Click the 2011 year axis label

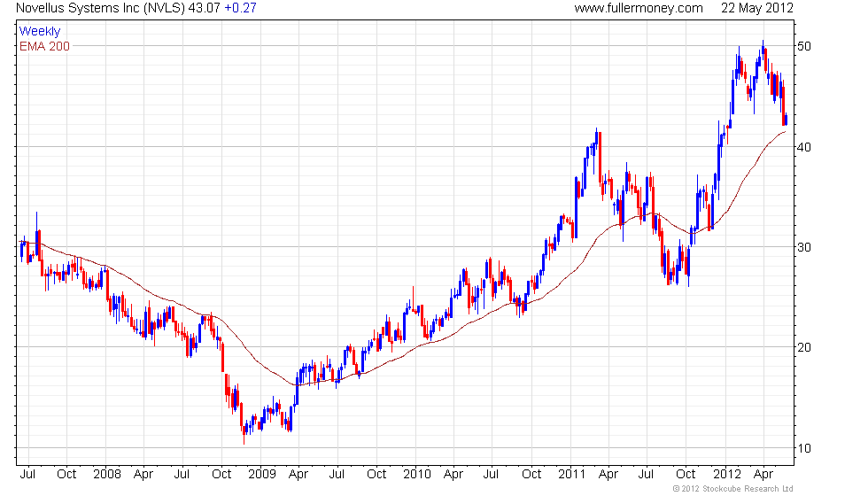coord(571,475)
